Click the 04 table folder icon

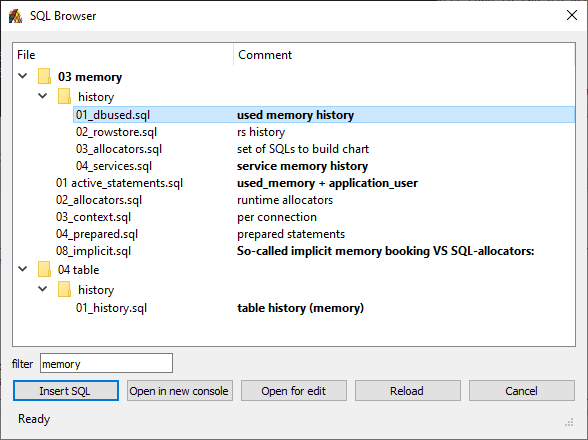[x=44, y=269]
